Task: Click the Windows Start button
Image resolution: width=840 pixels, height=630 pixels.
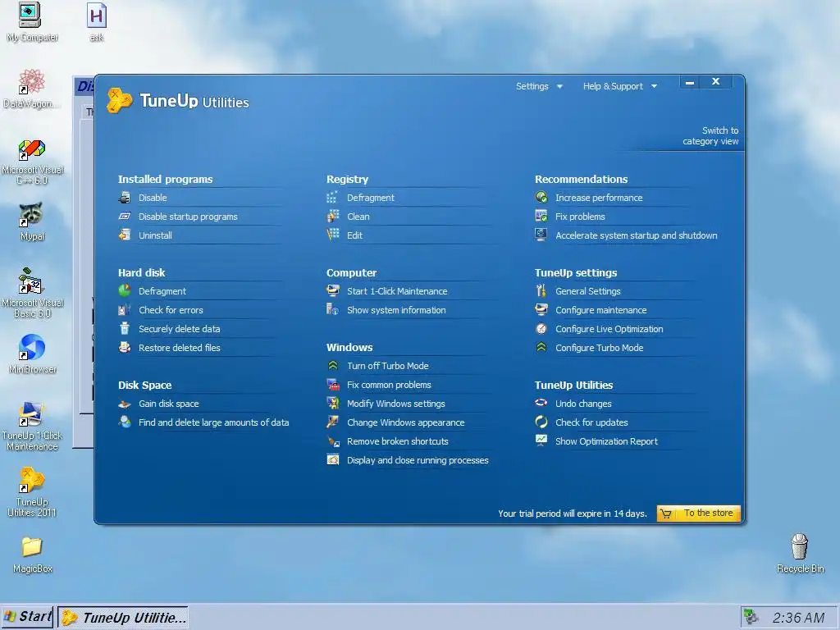Action: [27, 617]
